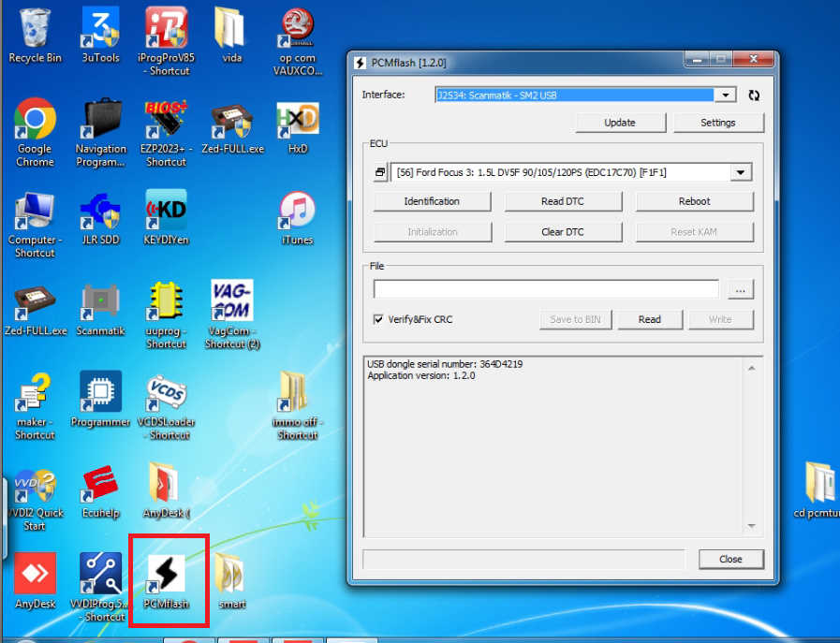840x643 pixels.
Task: Click the Close button in PCMflash
Action: coord(730,559)
